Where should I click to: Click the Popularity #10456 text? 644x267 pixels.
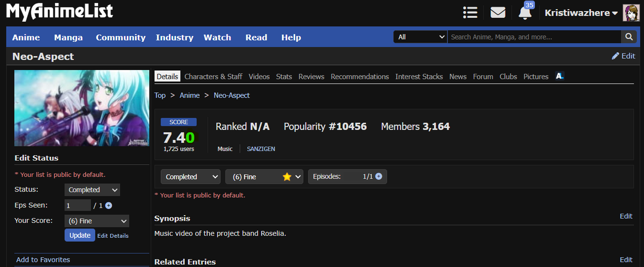coord(325,127)
